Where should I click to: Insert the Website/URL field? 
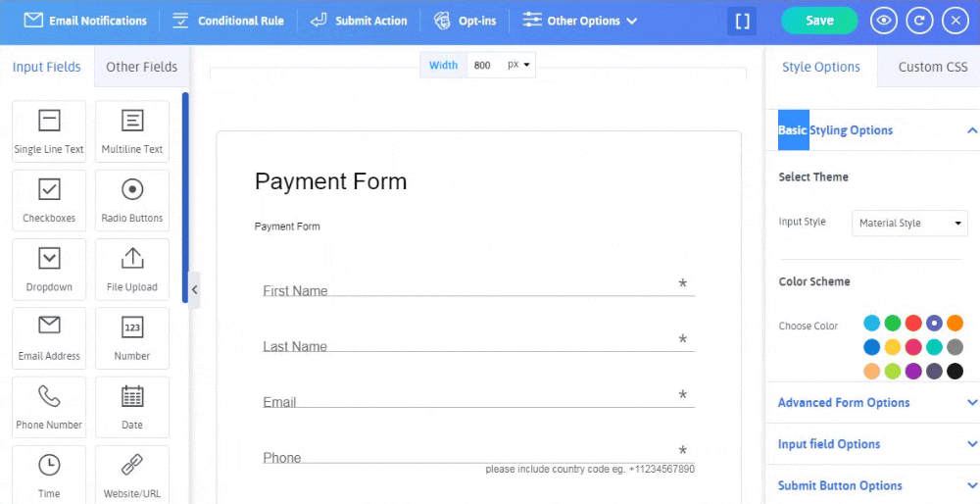[x=132, y=475]
